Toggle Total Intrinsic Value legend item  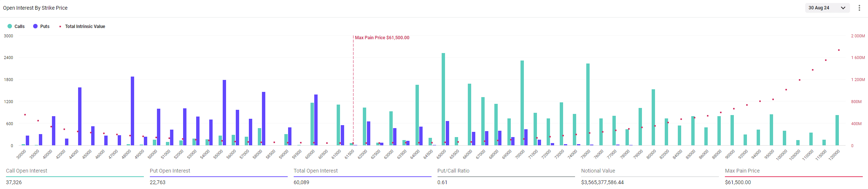pyautogui.click(x=82, y=27)
